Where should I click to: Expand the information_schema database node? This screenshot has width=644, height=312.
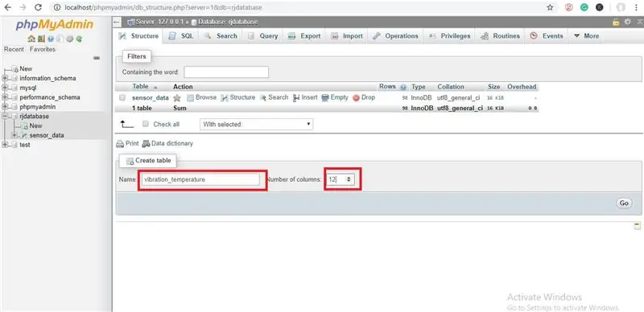click(5, 78)
